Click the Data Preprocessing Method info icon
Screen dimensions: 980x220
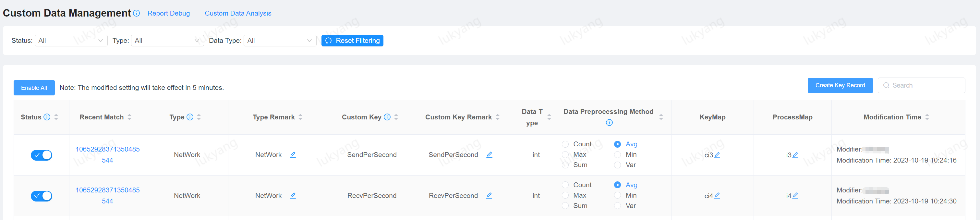(x=609, y=123)
